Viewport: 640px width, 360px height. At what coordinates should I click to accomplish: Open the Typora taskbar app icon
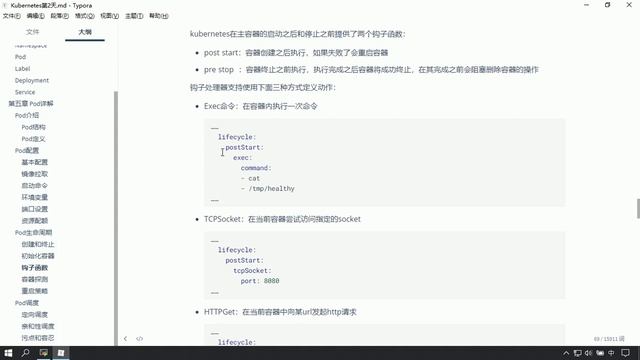coord(61,353)
